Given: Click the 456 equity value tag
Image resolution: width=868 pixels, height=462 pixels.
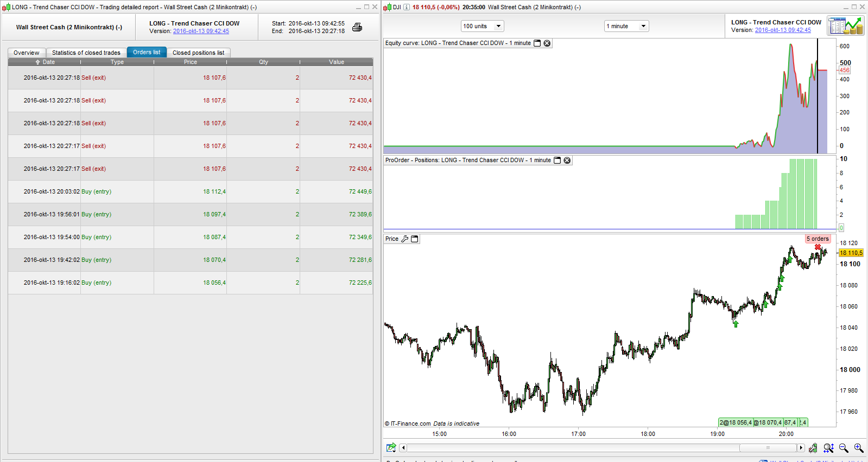Looking at the screenshot, I should point(845,70).
